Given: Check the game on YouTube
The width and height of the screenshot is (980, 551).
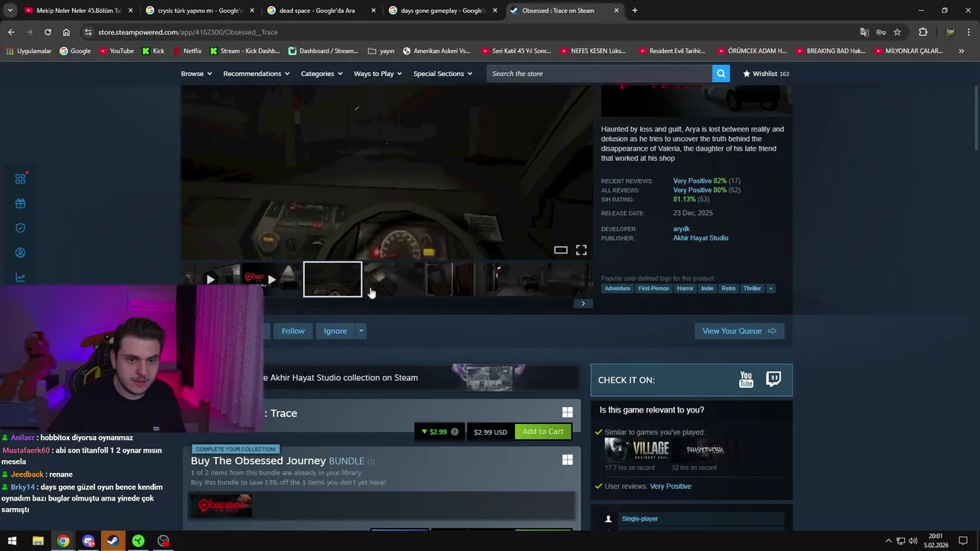Looking at the screenshot, I should [x=746, y=380].
